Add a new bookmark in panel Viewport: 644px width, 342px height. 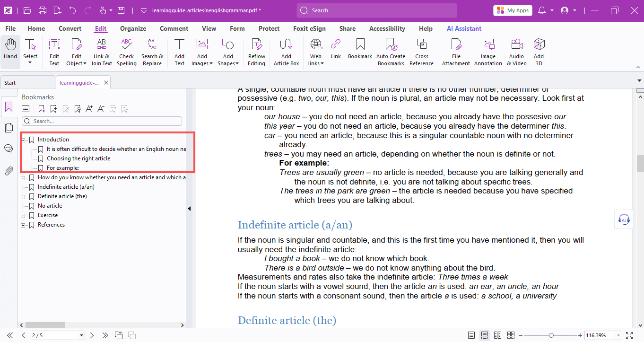[x=54, y=109]
